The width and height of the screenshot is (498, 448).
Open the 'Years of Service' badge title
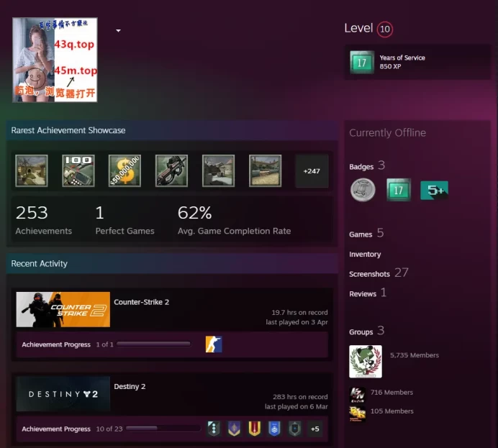coord(402,58)
